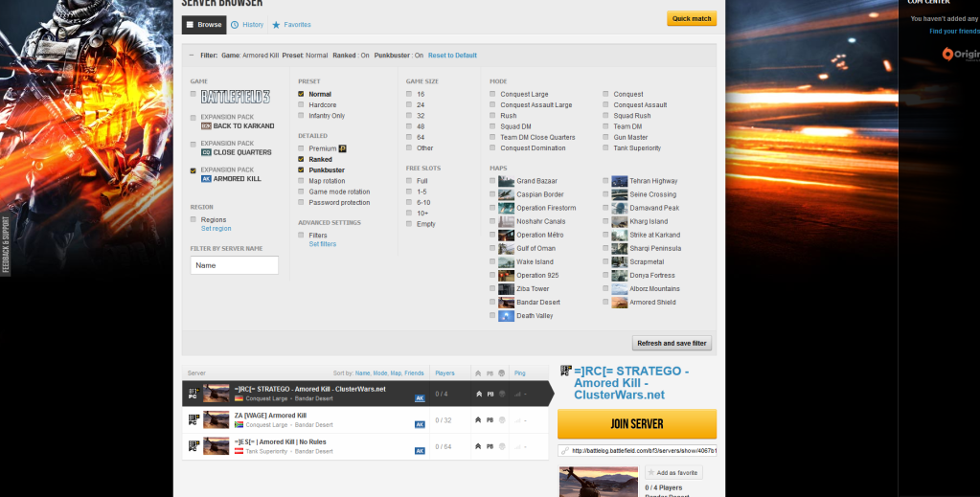Open the Favorites tab
Screen dimensions: 980x497
[291, 25]
